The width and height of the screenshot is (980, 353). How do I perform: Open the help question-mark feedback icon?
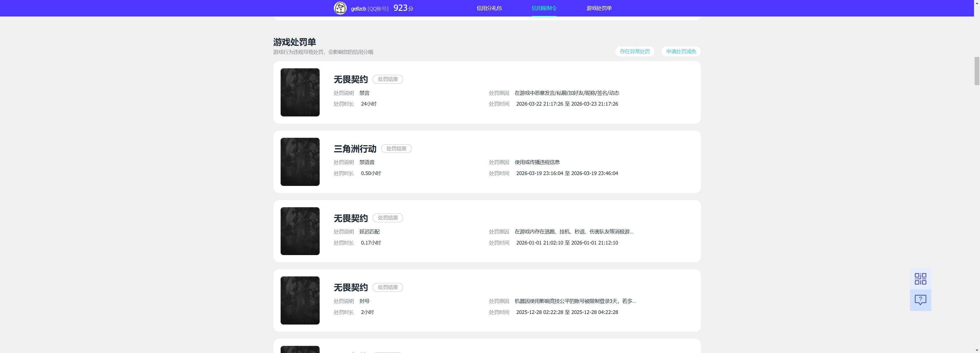[920, 300]
